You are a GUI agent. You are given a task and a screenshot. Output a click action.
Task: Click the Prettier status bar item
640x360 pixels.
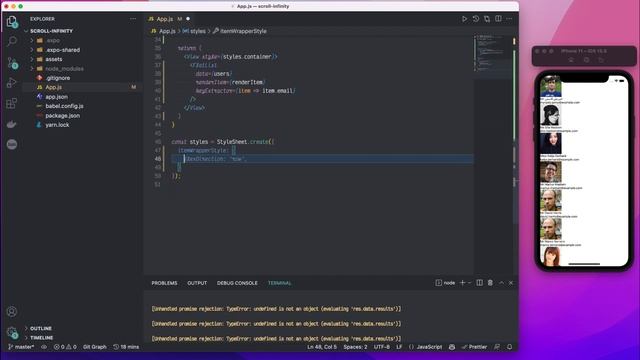[x=474, y=347]
